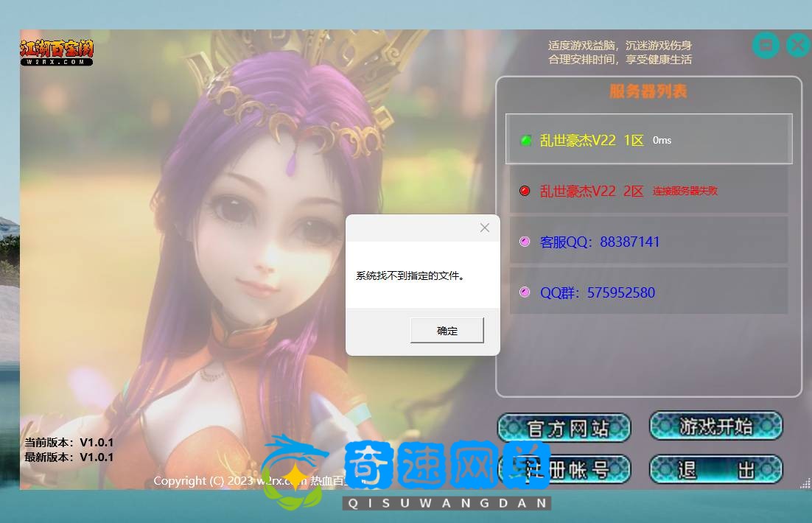
Task: Exit the launcher via 退出 button
Action: click(x=715, y=469)
